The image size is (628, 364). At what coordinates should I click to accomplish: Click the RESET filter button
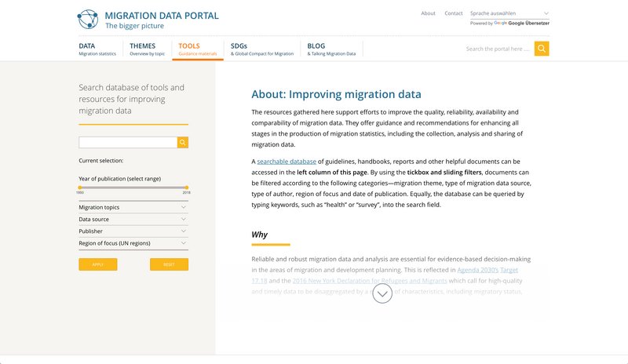(169, 264)
